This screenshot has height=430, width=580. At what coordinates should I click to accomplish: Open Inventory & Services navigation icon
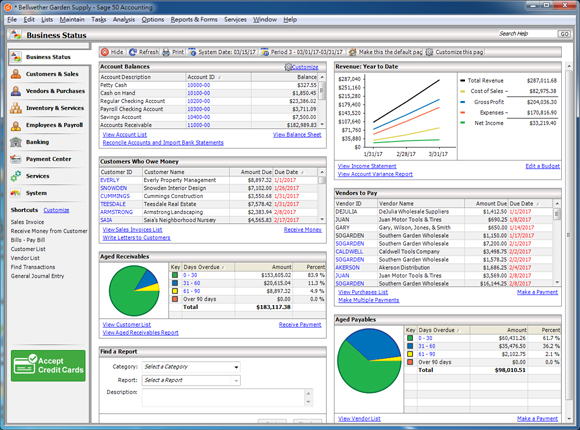tap(16, 108)
